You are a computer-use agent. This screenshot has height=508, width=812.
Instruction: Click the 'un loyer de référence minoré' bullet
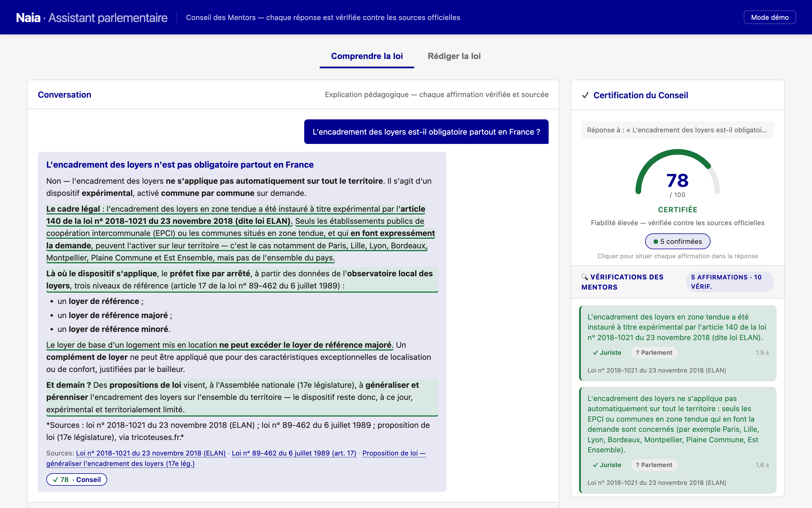[114, 329]
